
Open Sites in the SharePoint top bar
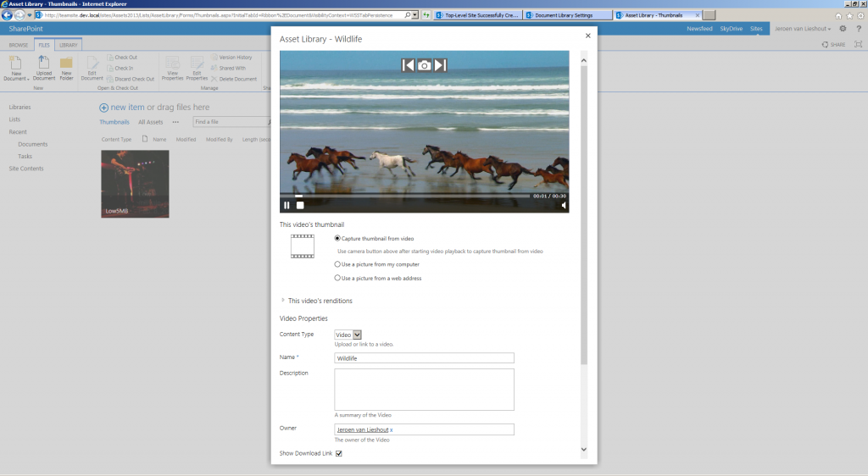coord(756,29)
